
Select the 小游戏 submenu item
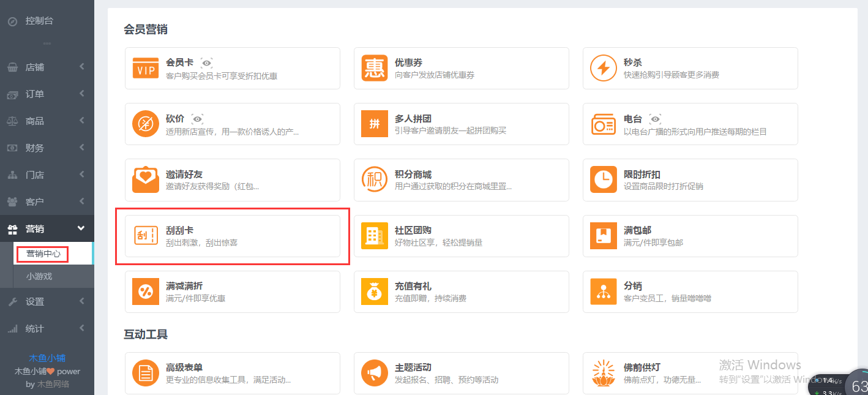[39, 276]
